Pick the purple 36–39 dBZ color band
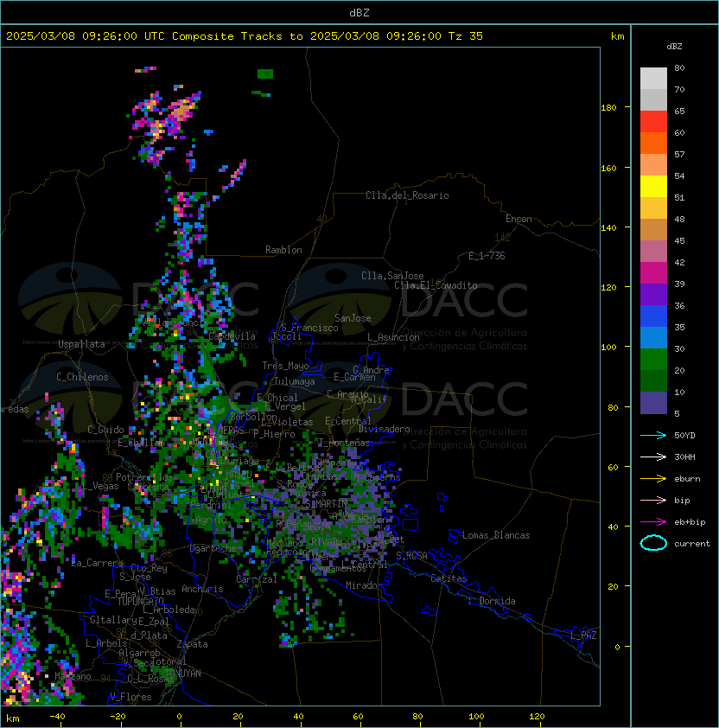The height and width of the screenshot is (728, 719). tap(653, 294)
